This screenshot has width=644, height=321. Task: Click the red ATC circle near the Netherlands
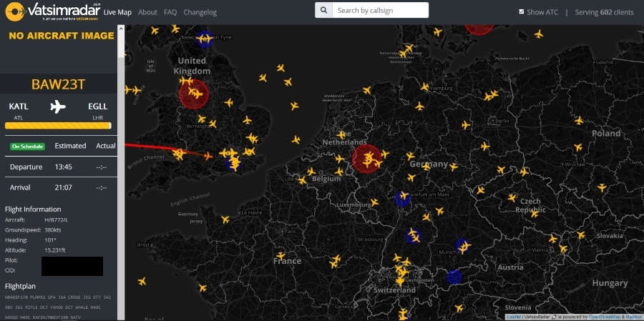(x=367, y=158)
